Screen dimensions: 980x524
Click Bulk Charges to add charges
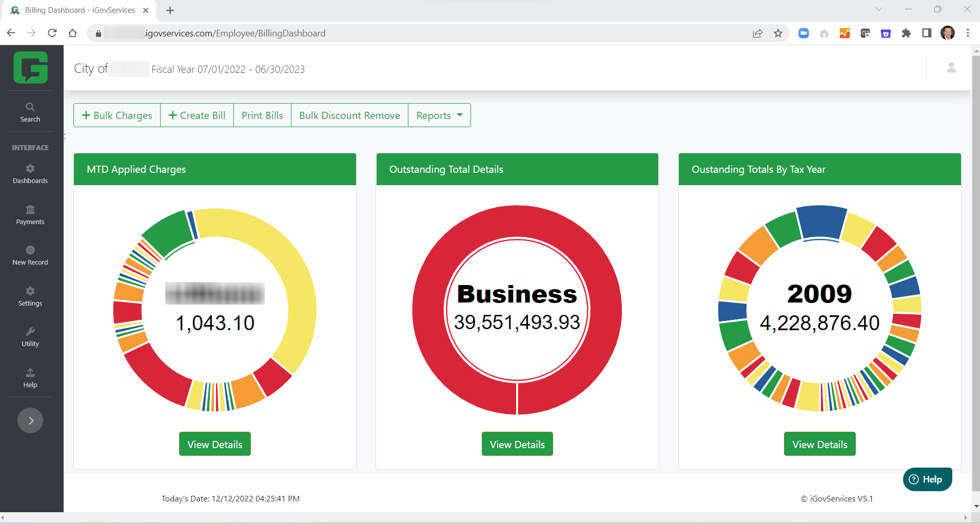pos(116,115)
